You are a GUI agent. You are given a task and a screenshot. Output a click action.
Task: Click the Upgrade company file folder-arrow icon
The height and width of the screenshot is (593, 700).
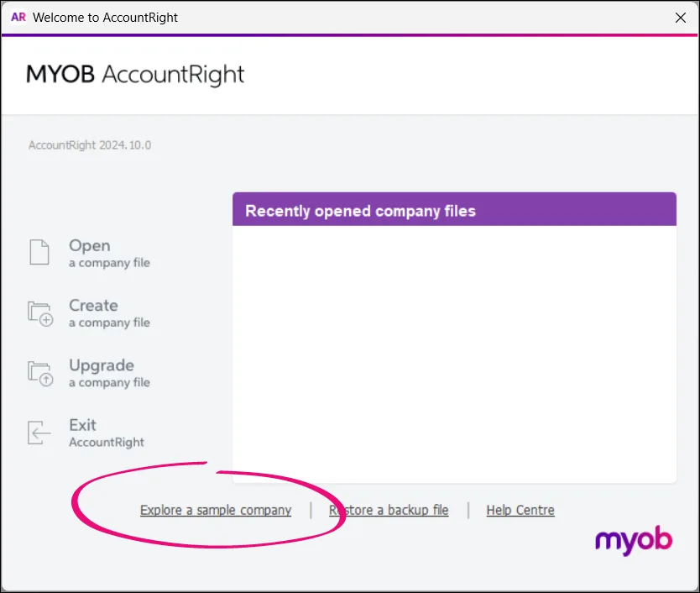(x=40, y=374)
